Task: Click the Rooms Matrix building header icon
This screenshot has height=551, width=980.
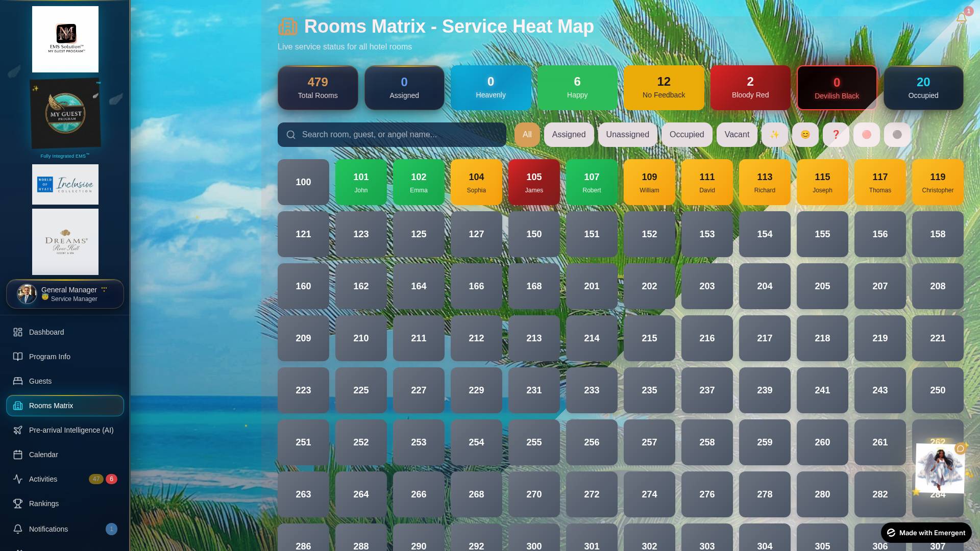Action: click(x=288, y=27)
